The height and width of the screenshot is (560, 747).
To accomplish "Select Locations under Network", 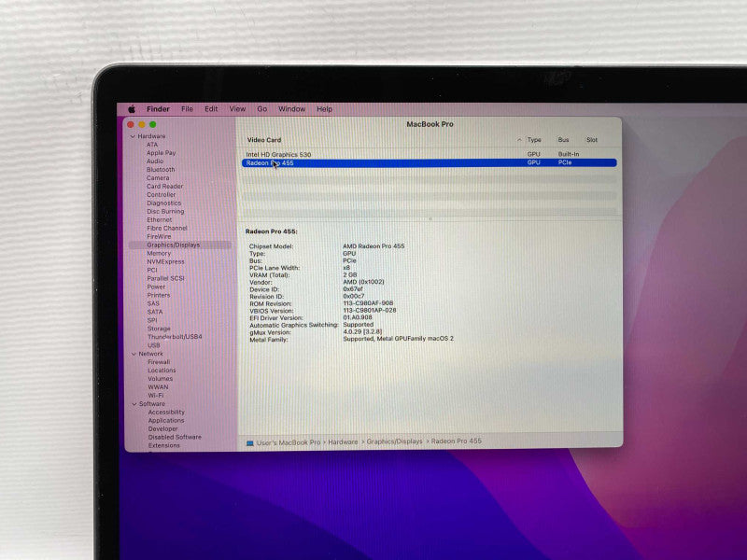I will [162, 370].
